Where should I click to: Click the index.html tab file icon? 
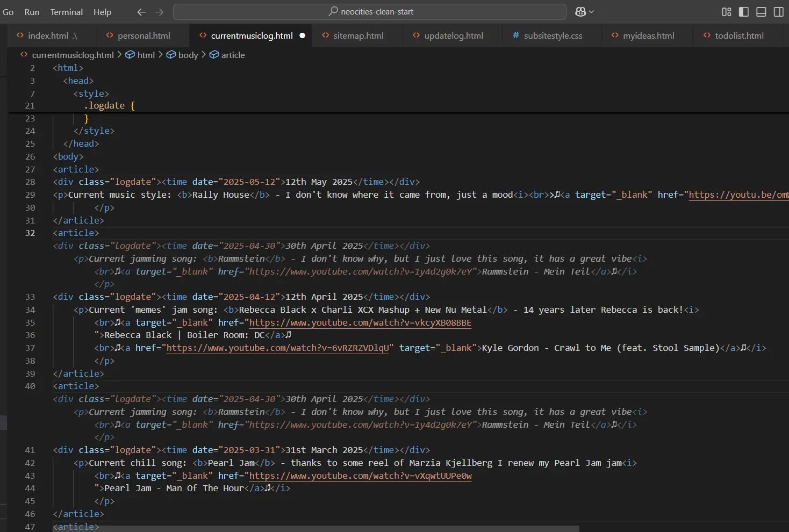[x=20, y=35]
